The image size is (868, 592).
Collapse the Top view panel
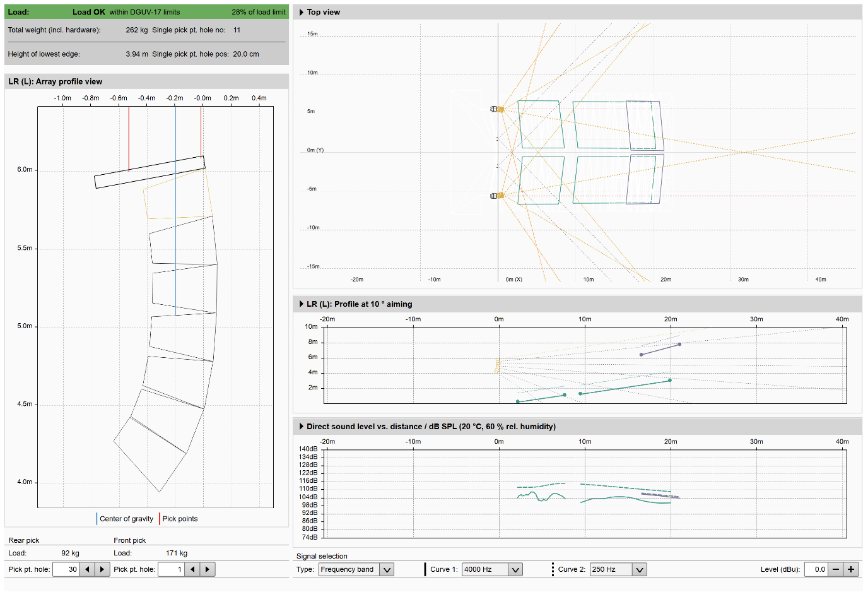(302, 12)
